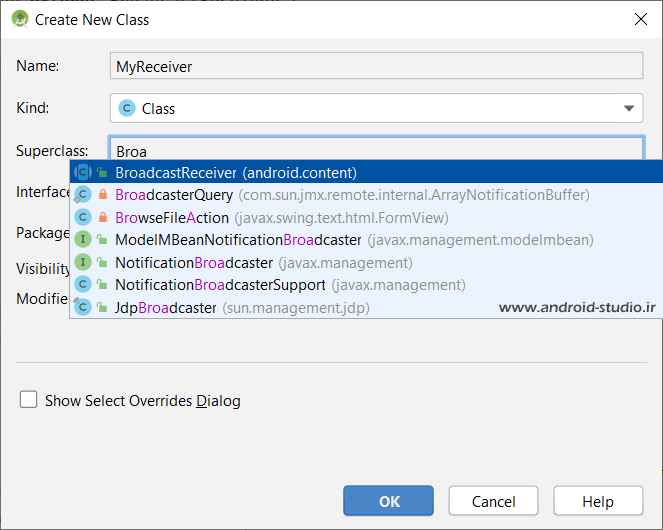The image size is (663, 530).
Task: Click the interface icon beside ModelMBeanNotificationBroadcaster
Action: pyautogui.click(x=83, y=240)
